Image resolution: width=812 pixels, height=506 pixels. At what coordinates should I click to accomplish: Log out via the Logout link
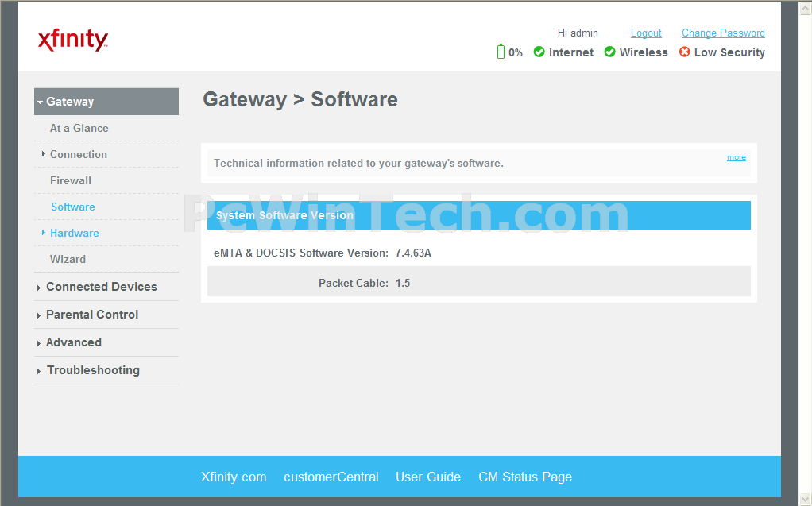click(646, 33)
